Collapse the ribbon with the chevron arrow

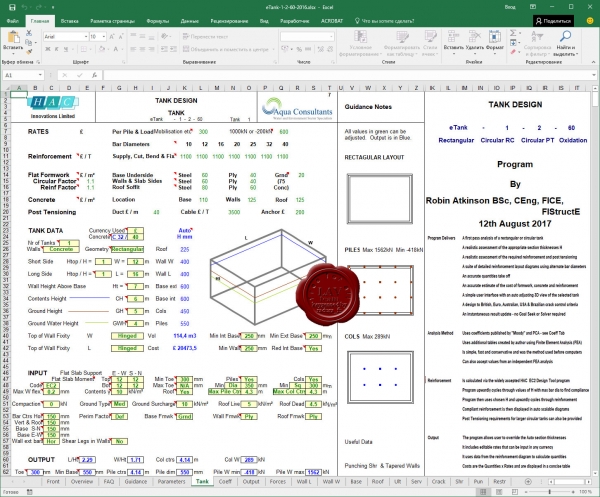tap(593, 62)
